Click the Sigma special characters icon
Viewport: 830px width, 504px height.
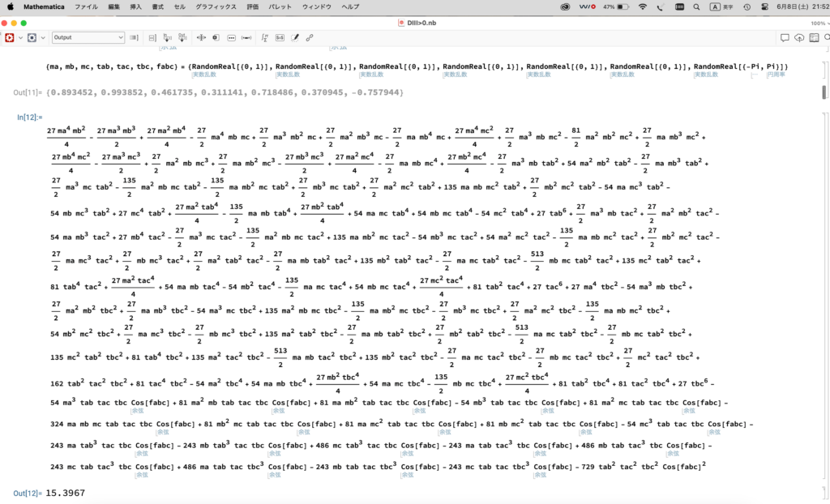264,37
